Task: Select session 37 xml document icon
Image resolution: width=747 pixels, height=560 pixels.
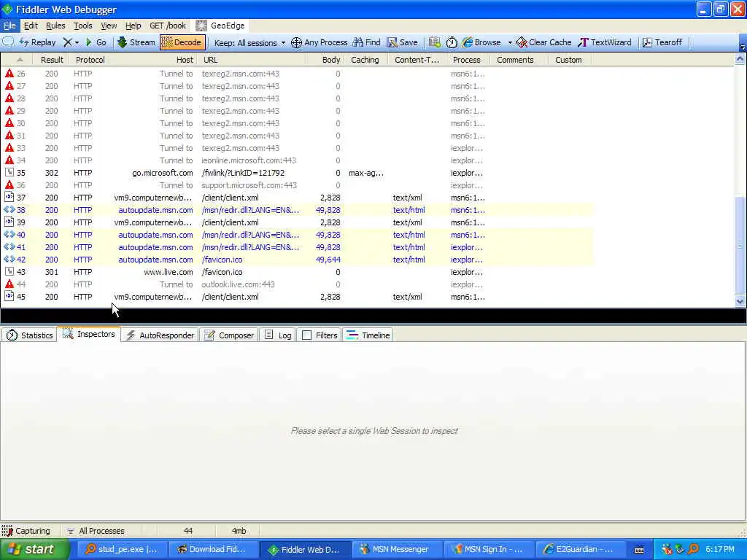Action: (9, 197)
